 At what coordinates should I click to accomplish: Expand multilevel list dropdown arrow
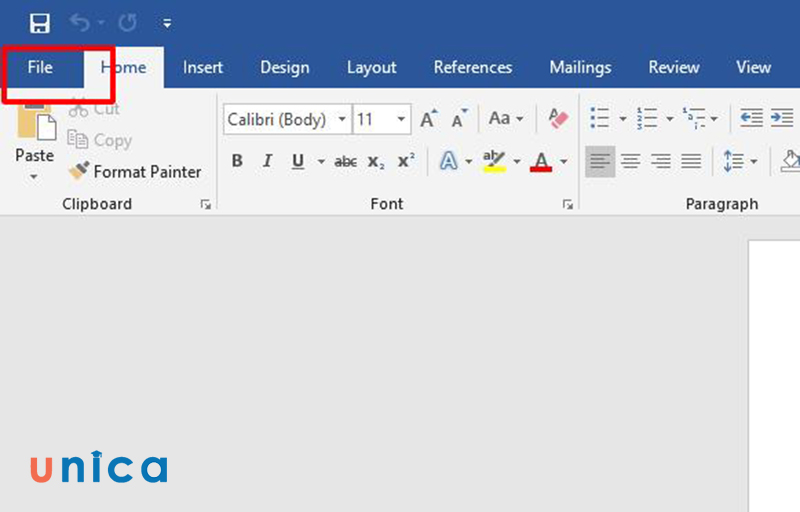[714, 119]
